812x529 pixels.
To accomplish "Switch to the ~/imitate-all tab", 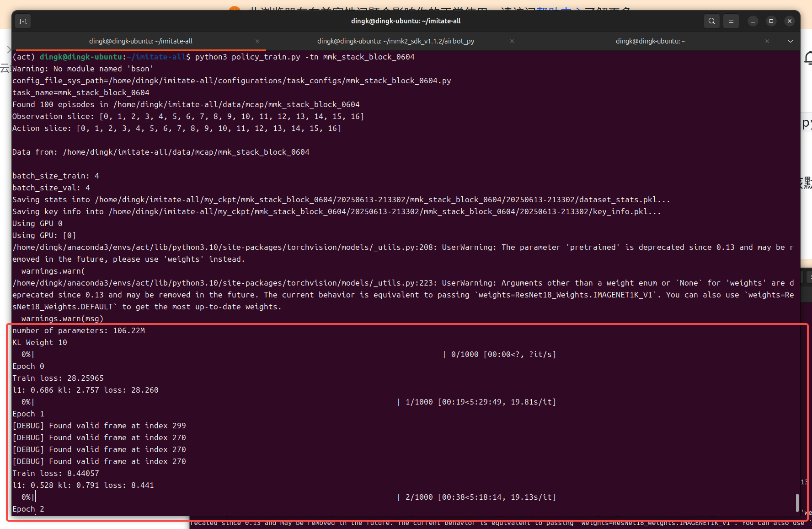I will click(141, 41).
